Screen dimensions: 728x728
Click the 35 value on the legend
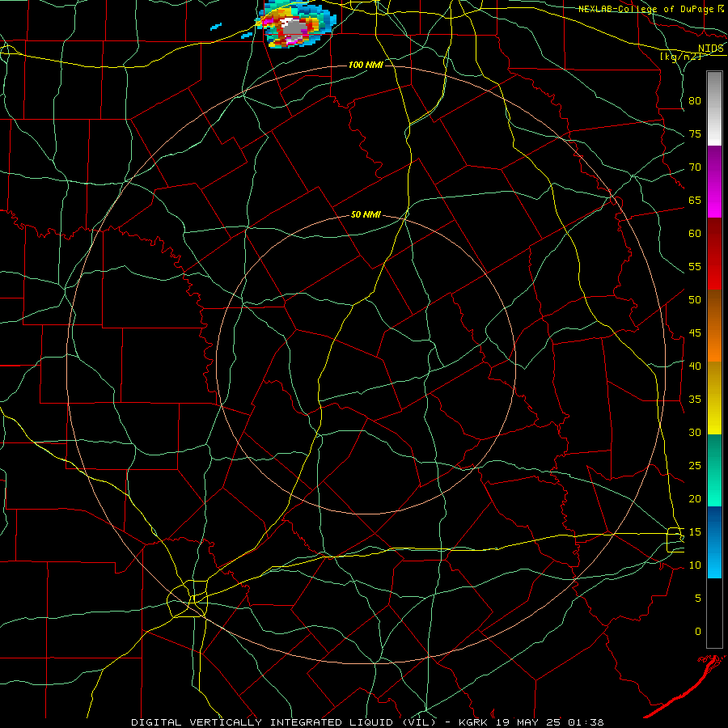[x=695, y=400]
